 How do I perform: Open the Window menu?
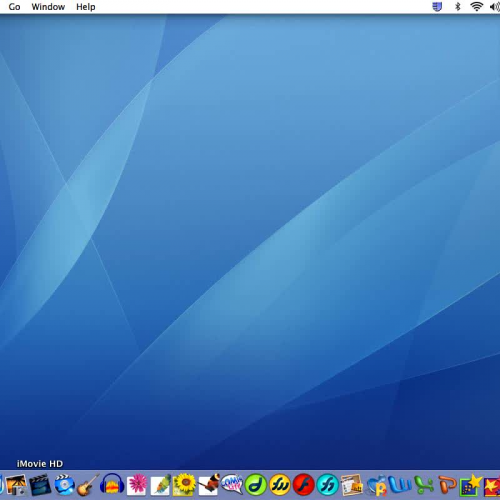(x=48, y=7)
